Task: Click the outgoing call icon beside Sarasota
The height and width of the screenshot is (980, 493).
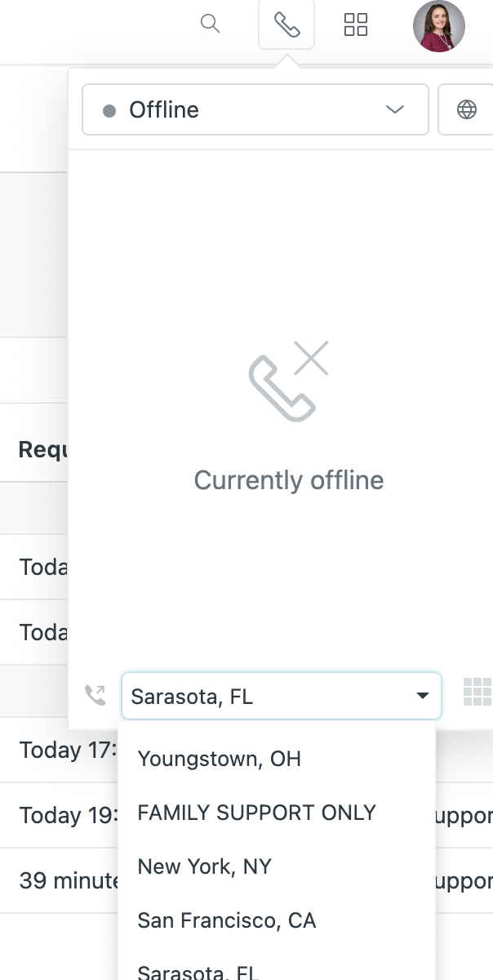Action: (x=95, y=695)
